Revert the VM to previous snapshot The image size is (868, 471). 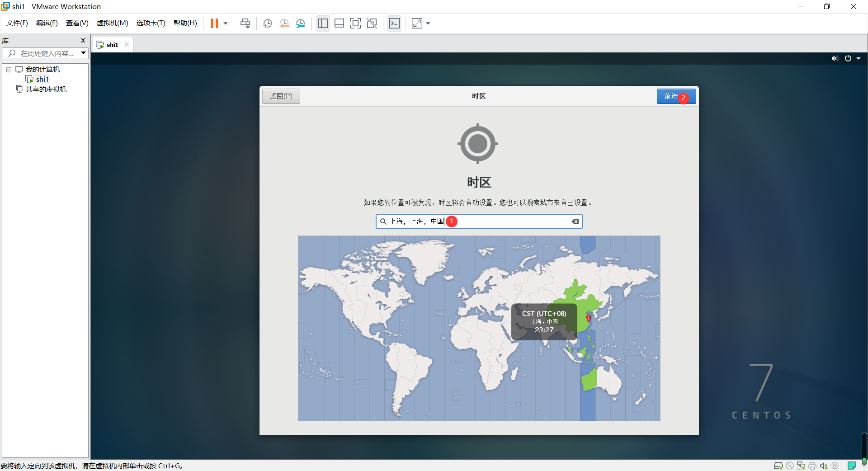[284, 23]
